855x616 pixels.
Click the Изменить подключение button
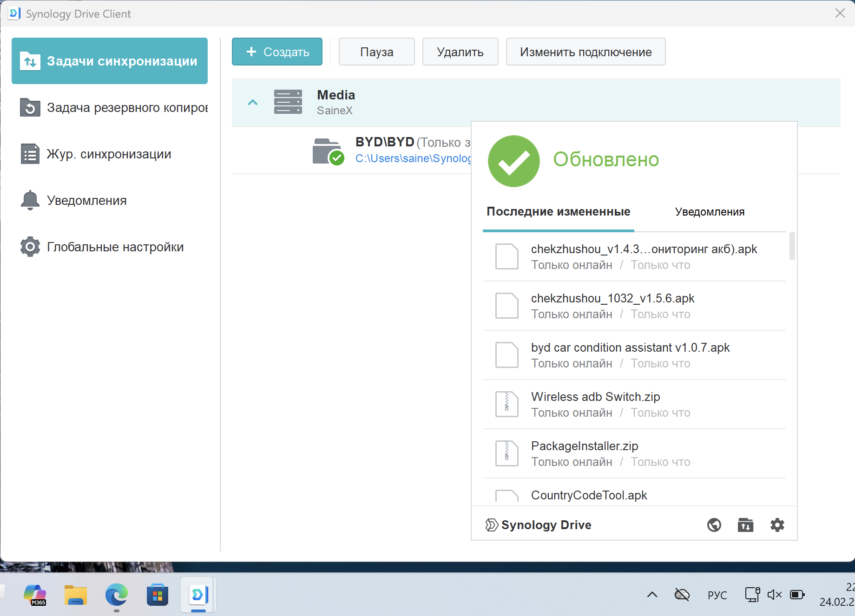585,52
